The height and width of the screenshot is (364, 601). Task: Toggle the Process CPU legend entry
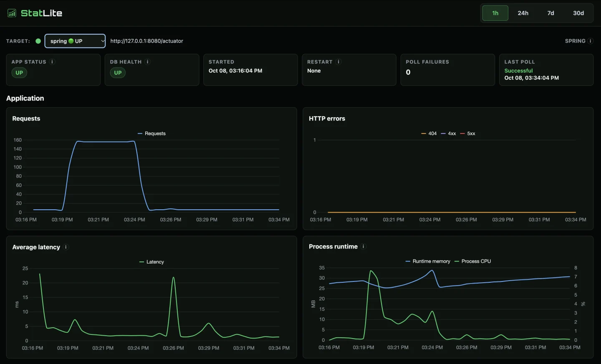pos(472,261)
